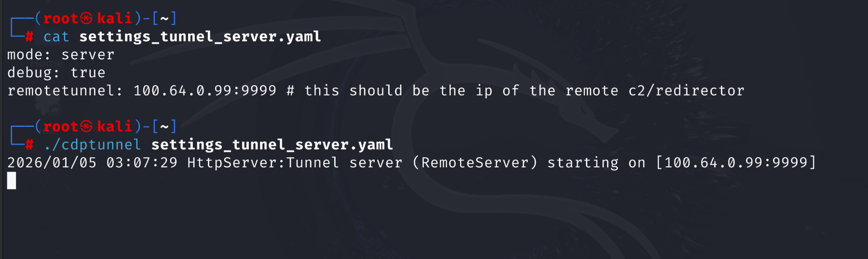Click the 100.64.0.99:9999 address in the remotetunnel line
Image resolution: width=868 pixels, height=259 pixels.
(205, 91)
